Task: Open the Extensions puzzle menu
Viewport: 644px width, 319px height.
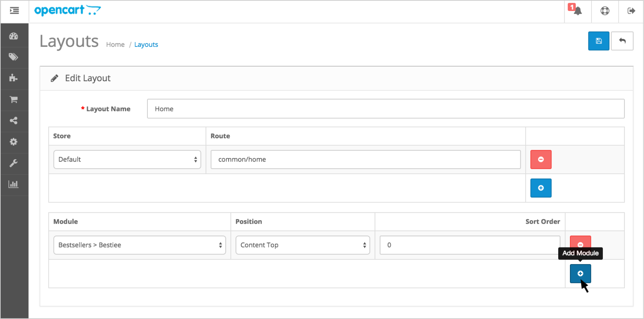Action: click(x=14, y=78)
